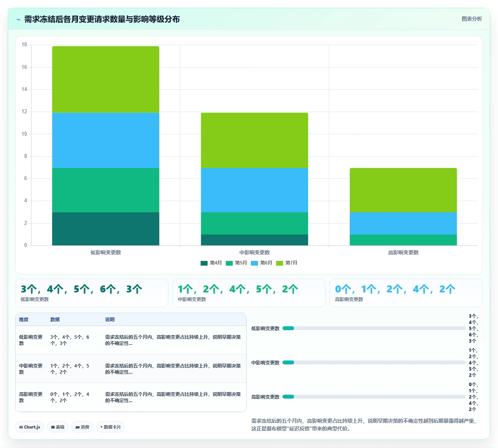Select the 维度 table column header

[24, 320]
